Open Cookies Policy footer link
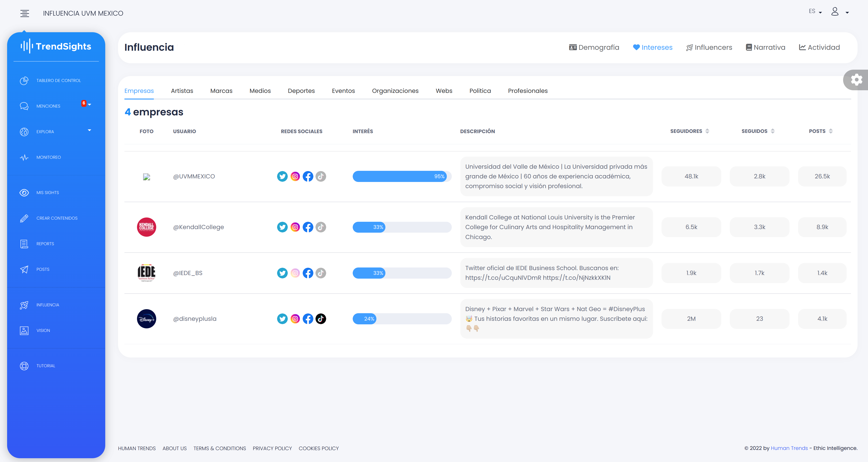The height and width of the screenshot is (462, 868). (319, 448)
